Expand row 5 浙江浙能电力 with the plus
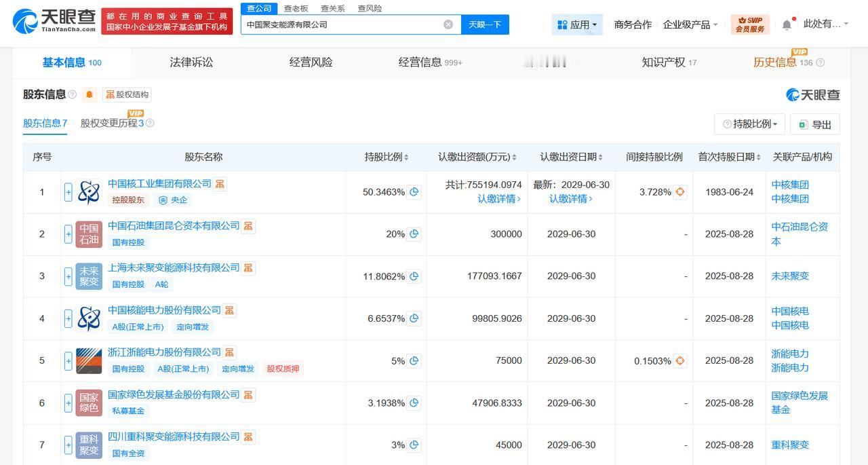868x465 pixels. pos(68,360)
